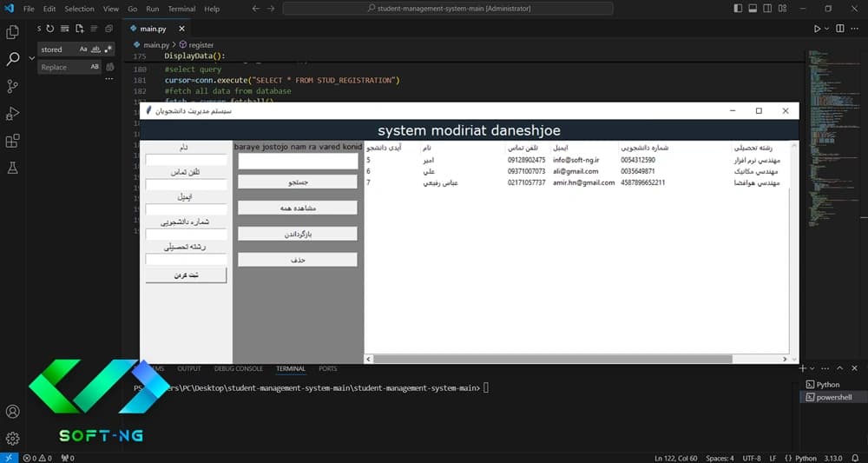Open the Selection menu
868x463 pixels.
pos(80,9)
